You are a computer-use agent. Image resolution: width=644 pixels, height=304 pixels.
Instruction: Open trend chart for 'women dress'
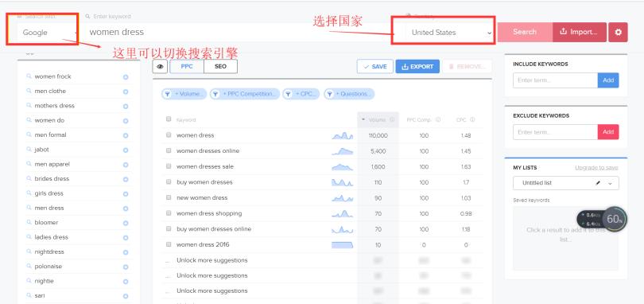pos(342,135)
